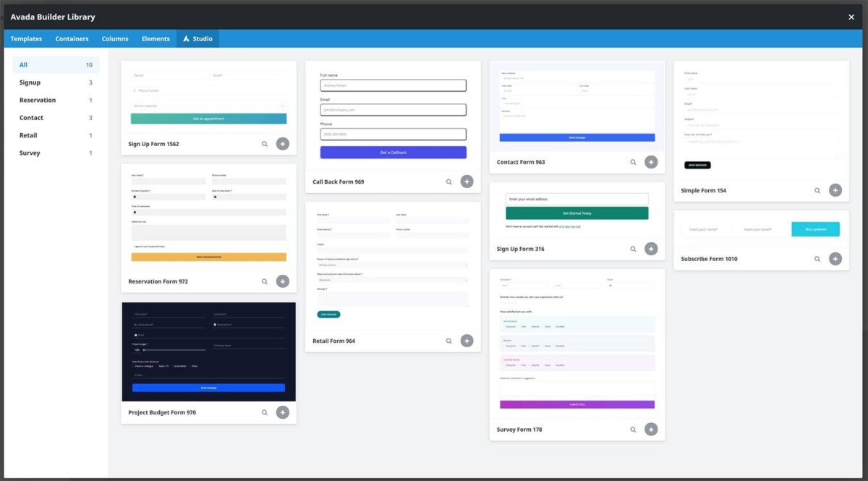Show Contact forms using sidebar filter

[31, 117]
